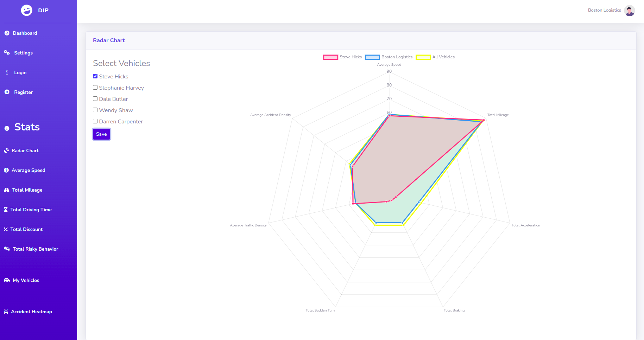Image resolution: width=644 pixels, height=340 pixels.
Task: Open the Boston Logistics user menu
Action: [x=604, y=10]
